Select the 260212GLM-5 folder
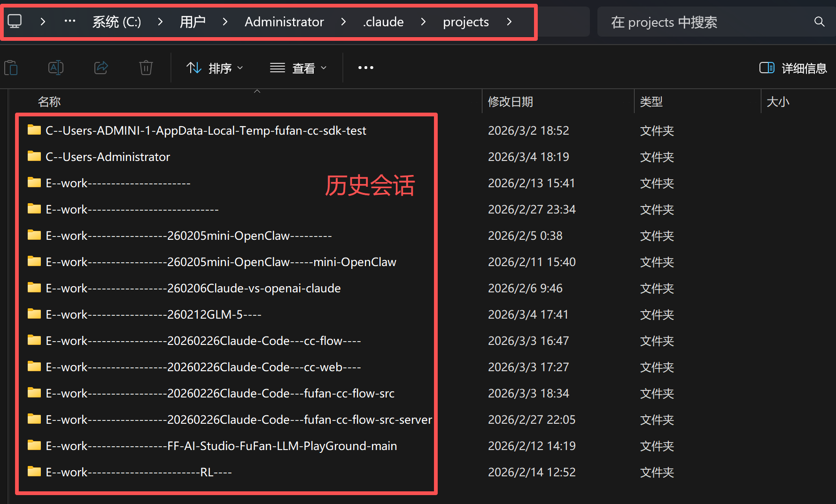Viewport: 836px width, 504px height. (x=154, y=314)
